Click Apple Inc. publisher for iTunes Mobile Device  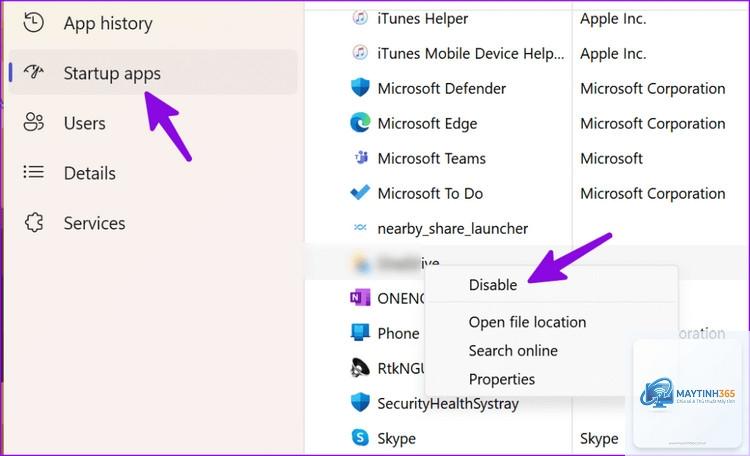pos(613,53)
